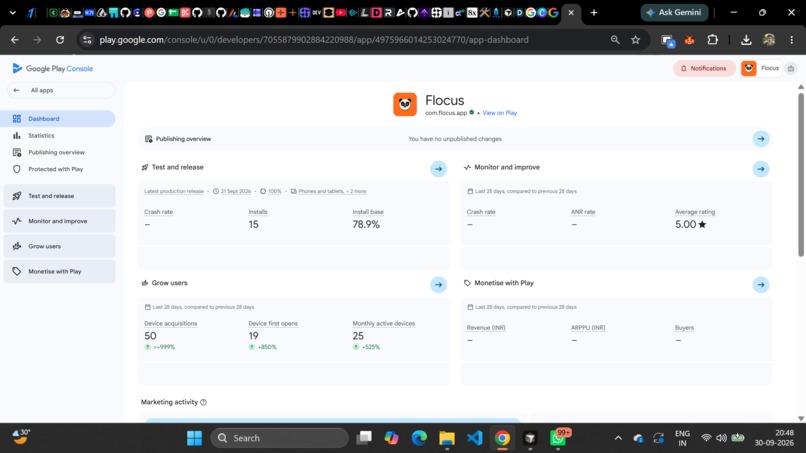Viewport: 806px width, 453px height.
Task: Expand Grow users sidebar section
Action: click(x=59, y=246)
